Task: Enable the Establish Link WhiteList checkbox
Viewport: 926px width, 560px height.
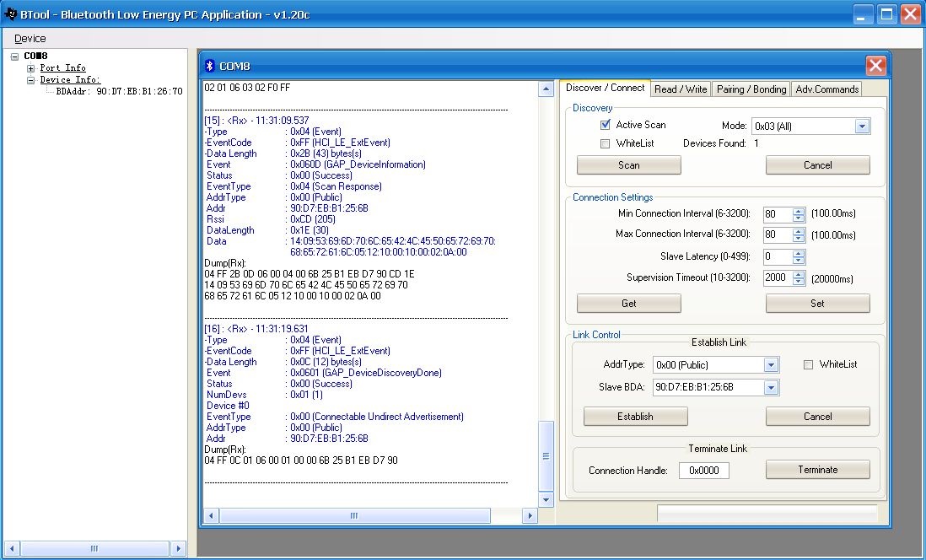Action: 809,365
